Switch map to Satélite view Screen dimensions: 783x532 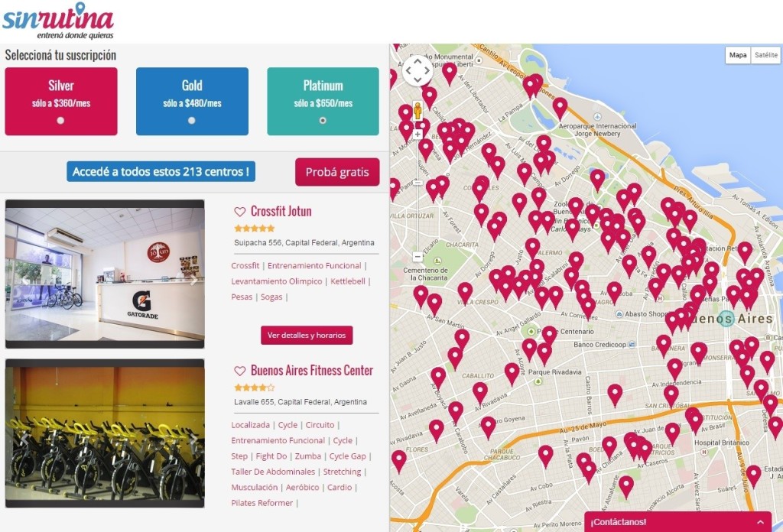[x=766, y=55]
